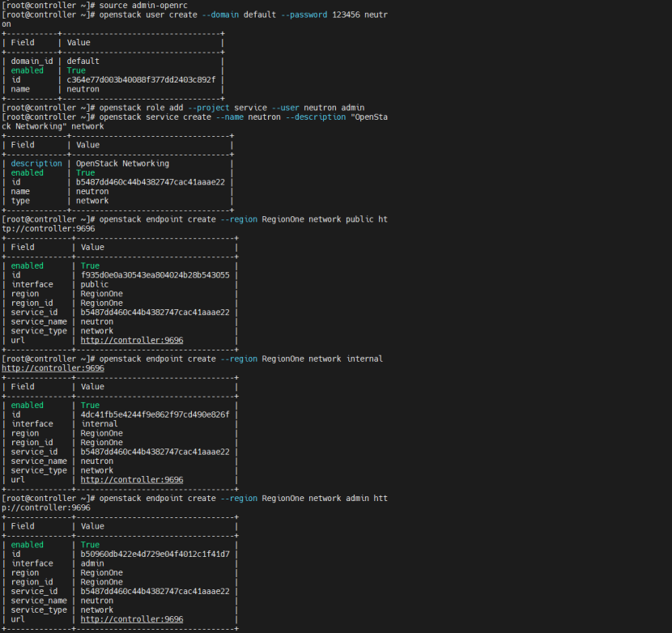Click the '--domain' option in the user create command

tap(220, 15)
